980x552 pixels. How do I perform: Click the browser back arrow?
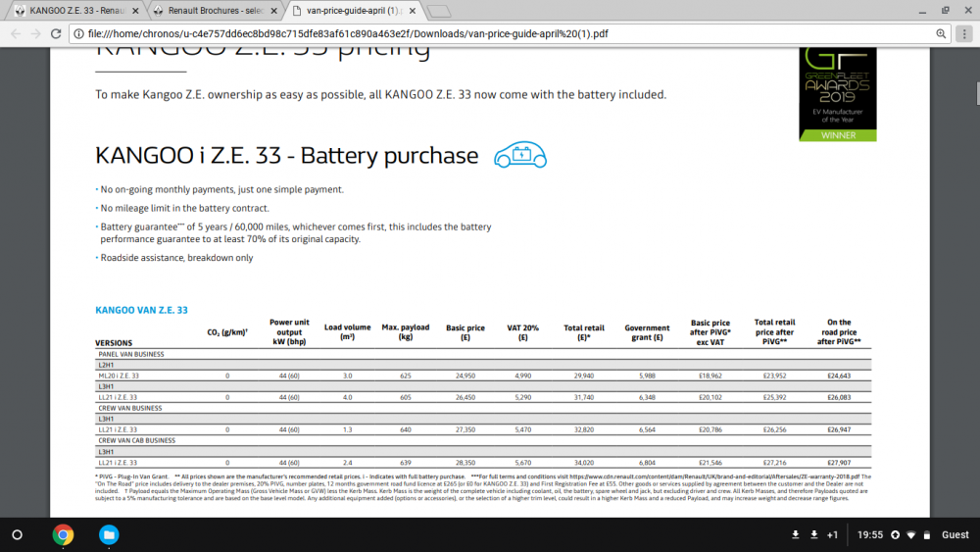[16, 33]
